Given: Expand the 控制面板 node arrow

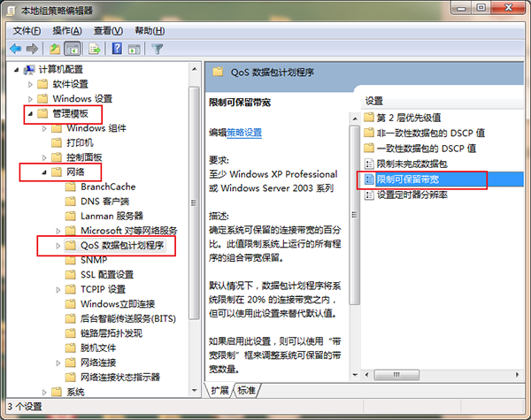Looking at the screenshot, I should click(44, 157).
